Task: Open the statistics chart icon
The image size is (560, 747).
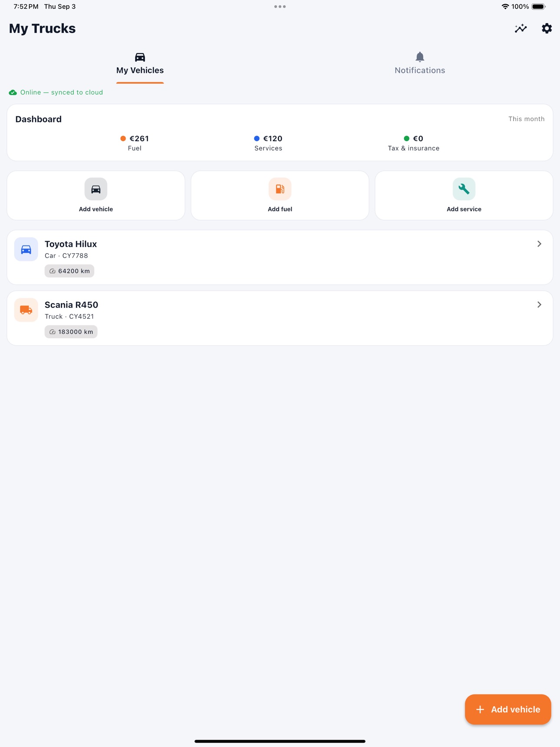Action: 520,29
